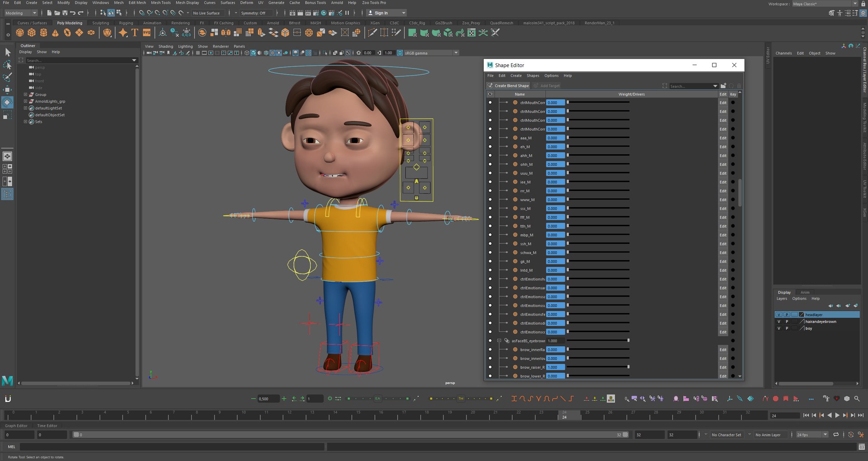Move selected layer up icon
Viewport: 868px width, 461px height.
coord(830,306)
